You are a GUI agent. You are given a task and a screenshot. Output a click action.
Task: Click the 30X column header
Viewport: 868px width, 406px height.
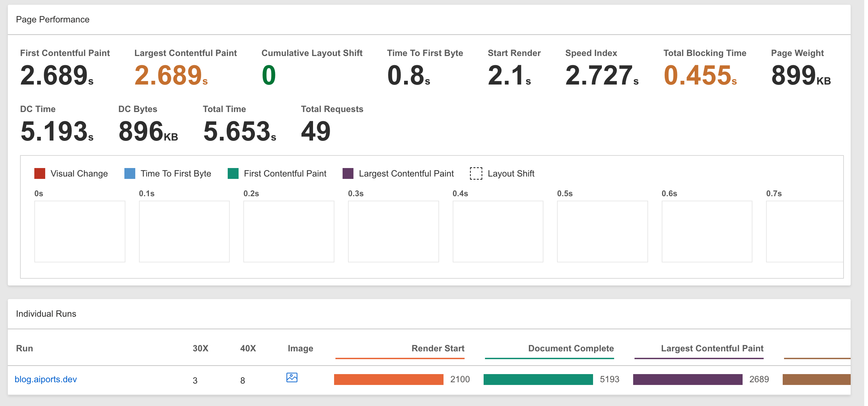click(201, 348)
